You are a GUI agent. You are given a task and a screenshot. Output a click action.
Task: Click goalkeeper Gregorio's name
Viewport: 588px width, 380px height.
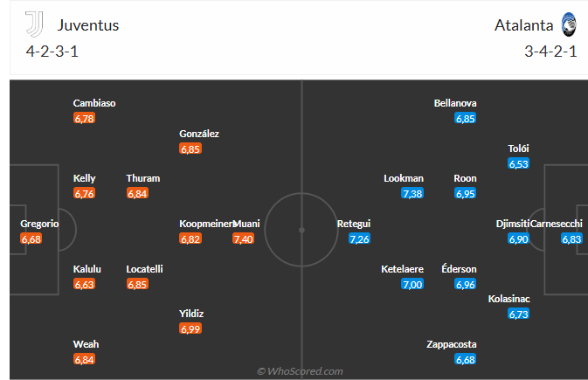pyautogui.click(x=39, y=224)
